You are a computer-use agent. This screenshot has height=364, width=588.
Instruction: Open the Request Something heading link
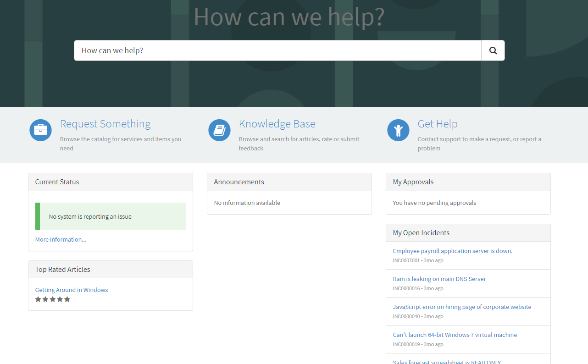tap(105, 124)
